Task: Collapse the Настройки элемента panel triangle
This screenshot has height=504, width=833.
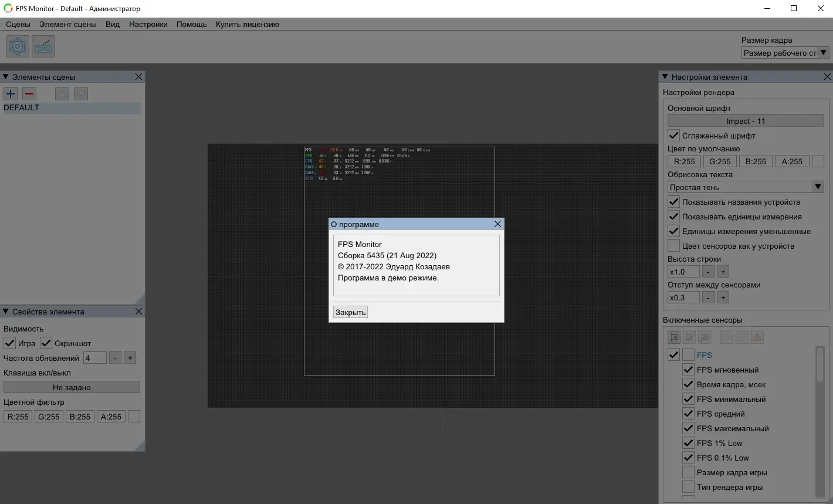Action: 665,77
